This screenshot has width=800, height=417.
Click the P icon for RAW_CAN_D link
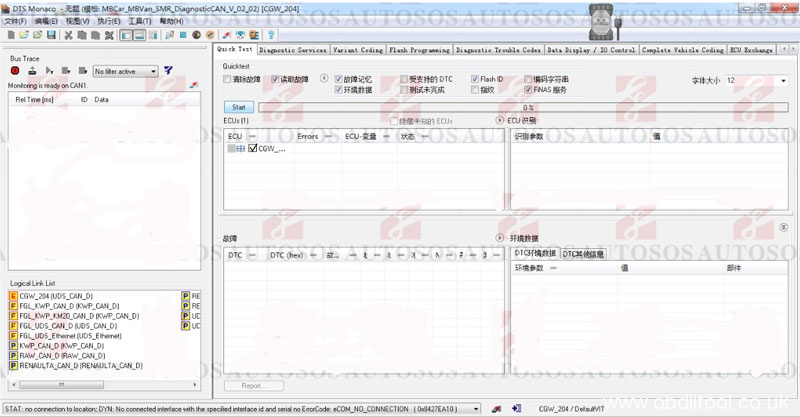click(14, 356)
